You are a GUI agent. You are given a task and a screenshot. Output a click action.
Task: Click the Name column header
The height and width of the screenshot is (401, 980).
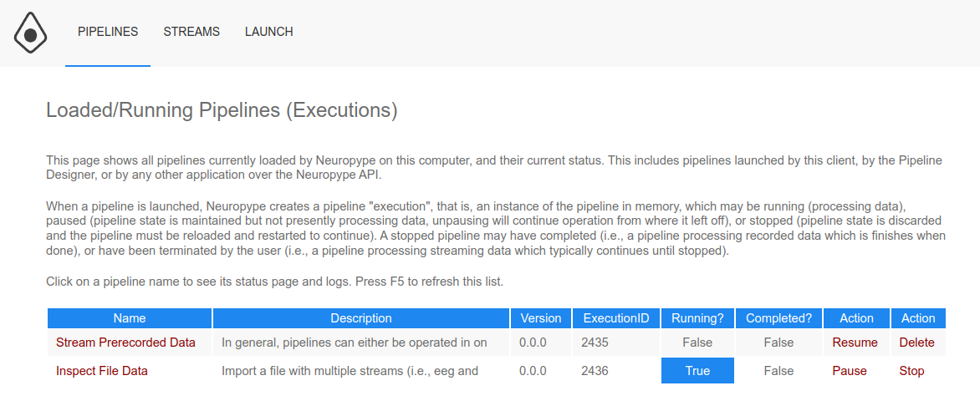click(x=130, y=318)
